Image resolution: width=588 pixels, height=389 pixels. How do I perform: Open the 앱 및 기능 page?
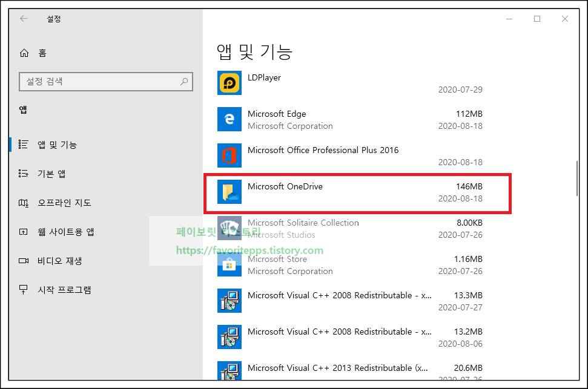click(x=57, y=145)
